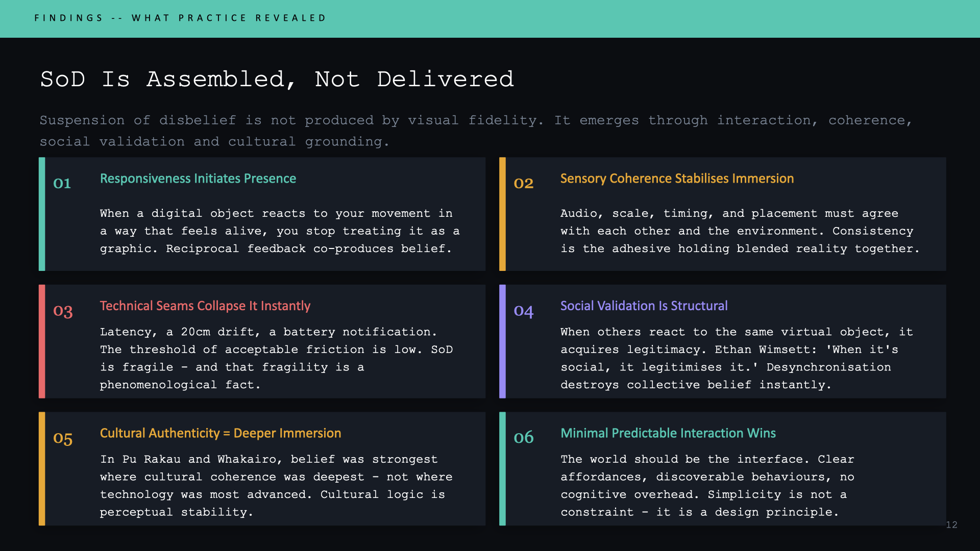Select the number 05 label
980x551 pixels.
click(x=63, y=439)
